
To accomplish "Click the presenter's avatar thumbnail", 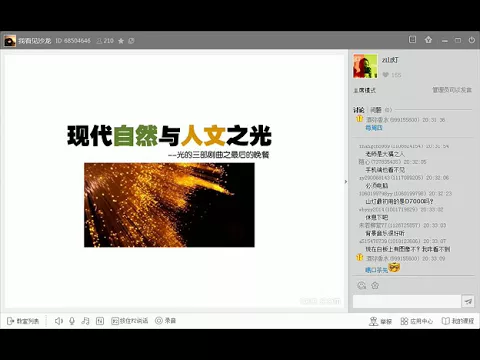I will (x=365, y=66).
